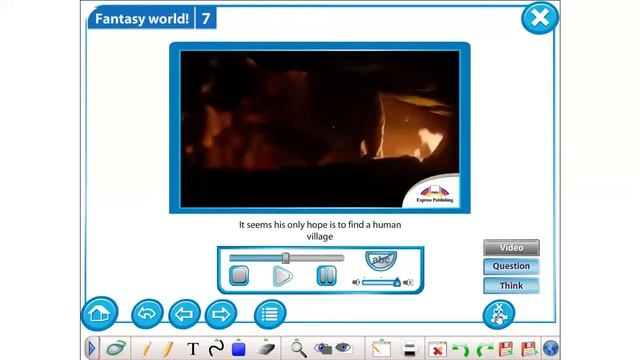Pause the video
The image size is (640, 360).
pyautogui.click(x=327, y=276)
